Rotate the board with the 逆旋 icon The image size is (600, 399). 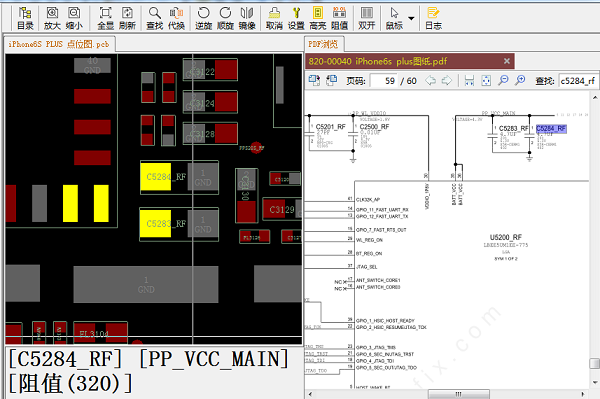click(x=203, y=18)
